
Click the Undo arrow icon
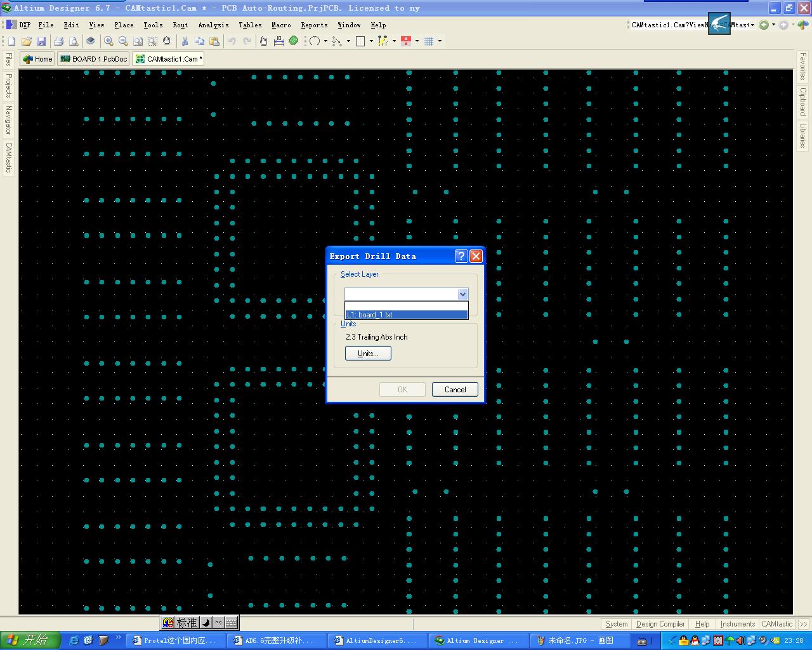[232, 41]
